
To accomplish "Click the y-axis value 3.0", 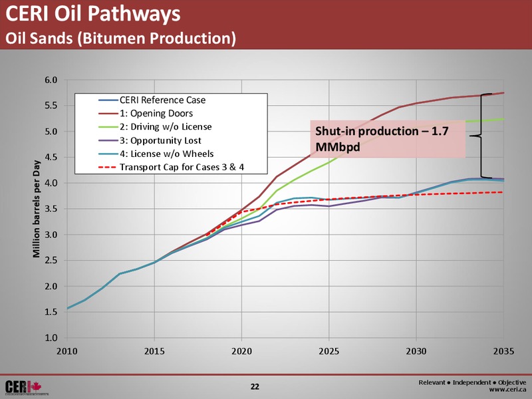I will pyautogui.click(x=51, y=235).
